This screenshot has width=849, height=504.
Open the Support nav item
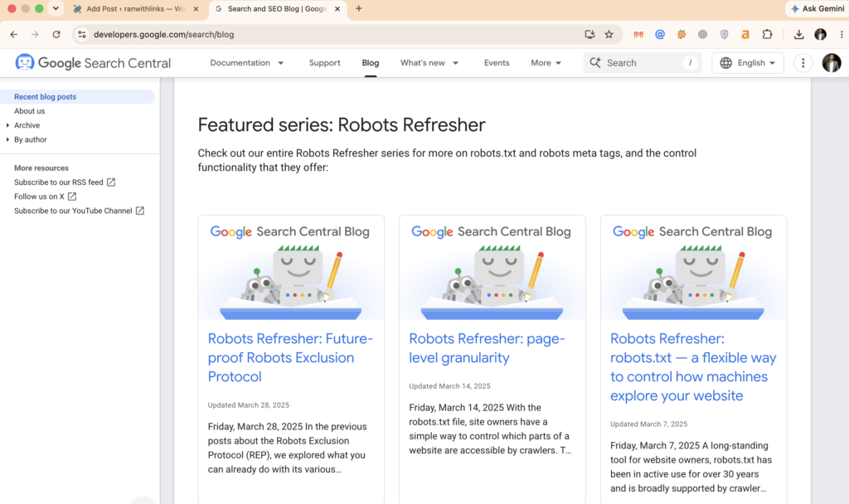coord(325,63)
